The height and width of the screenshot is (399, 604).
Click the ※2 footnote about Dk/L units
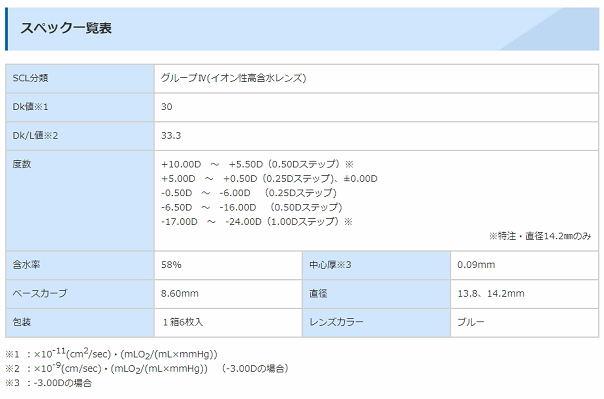pos(147,369)
